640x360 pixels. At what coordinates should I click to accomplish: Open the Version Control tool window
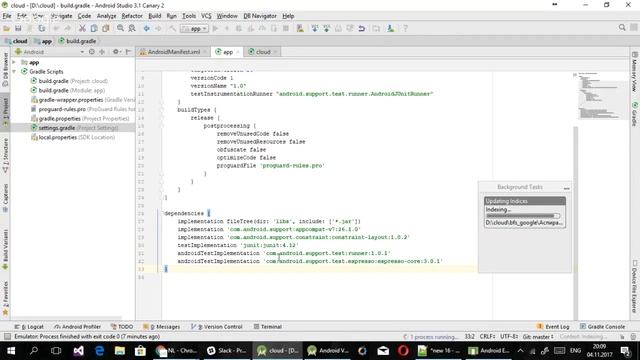[217, 327]
